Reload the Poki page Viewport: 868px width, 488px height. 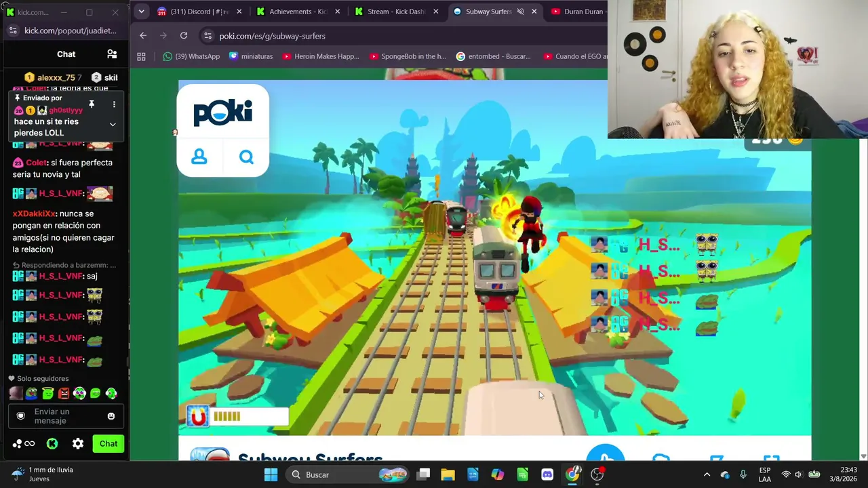click(184, 36)
